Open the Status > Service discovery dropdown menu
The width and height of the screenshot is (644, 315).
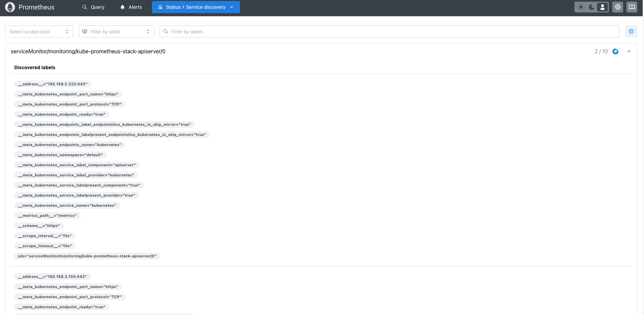[x=196, y=7]
